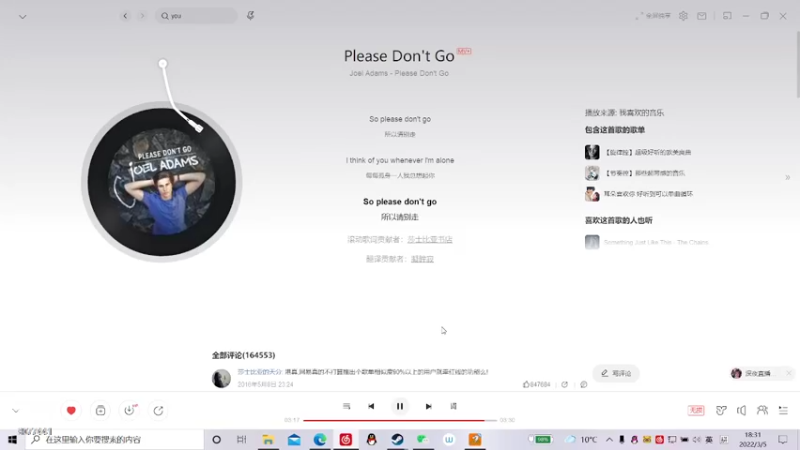This screenshot has height=450, width=800.
Task: Open QQ penguin taskbar icon
Action: click(x=371, y=439)
